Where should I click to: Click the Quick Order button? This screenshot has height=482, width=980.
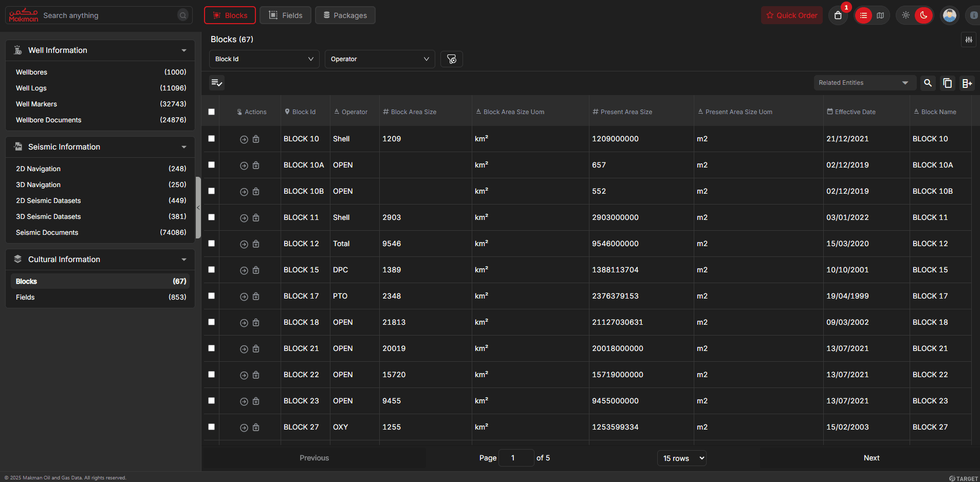point(791,15)
